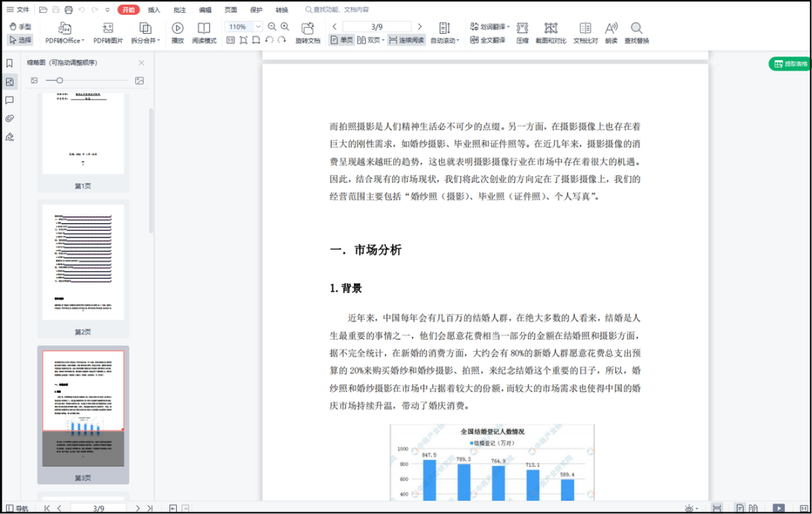
Task: Open the bookmark panel in left sidebar
Action: coord(10,63)
